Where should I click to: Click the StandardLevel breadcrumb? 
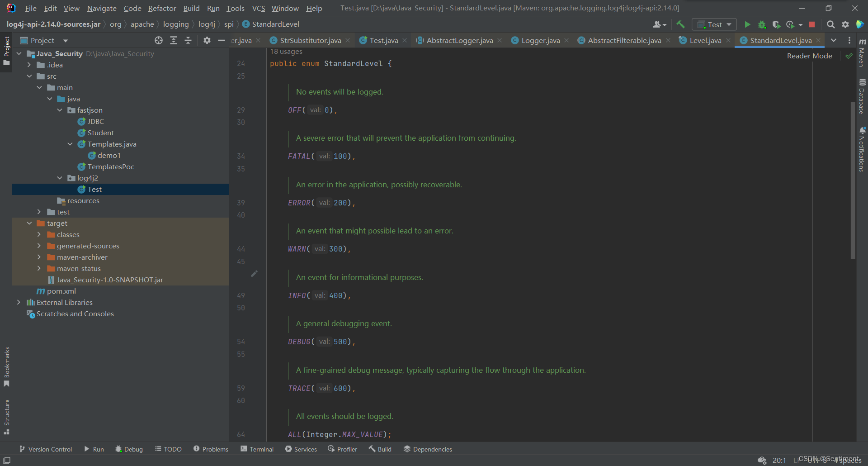point(271,24)
